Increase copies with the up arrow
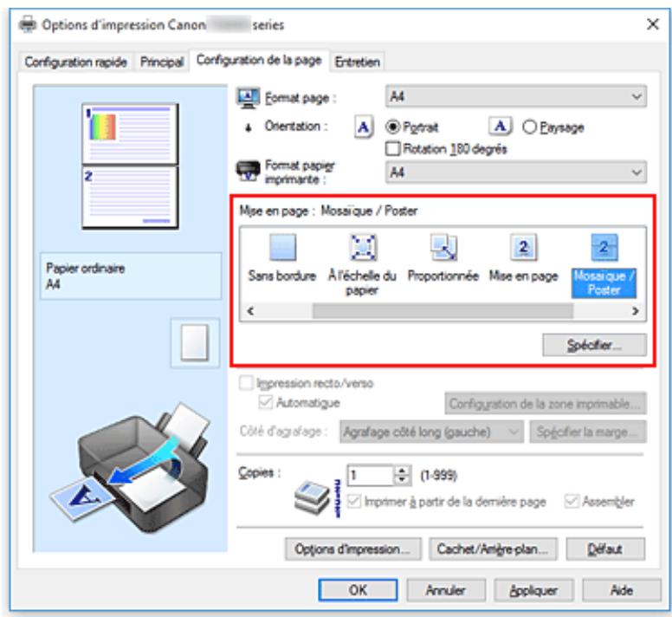The image size is (672, 617). (402, 471)
